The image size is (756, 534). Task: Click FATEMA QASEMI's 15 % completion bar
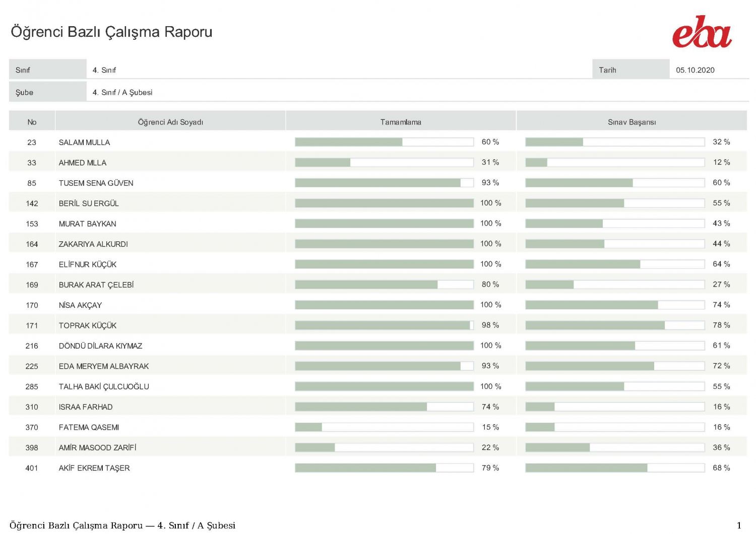point(384,427)
